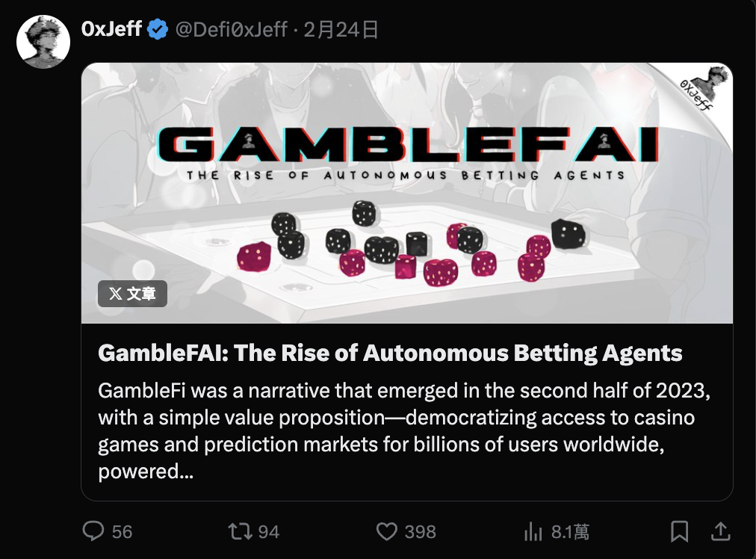Click the repost arrows icon
Viewport: 756px width, 559px height.
click(239, 531)
